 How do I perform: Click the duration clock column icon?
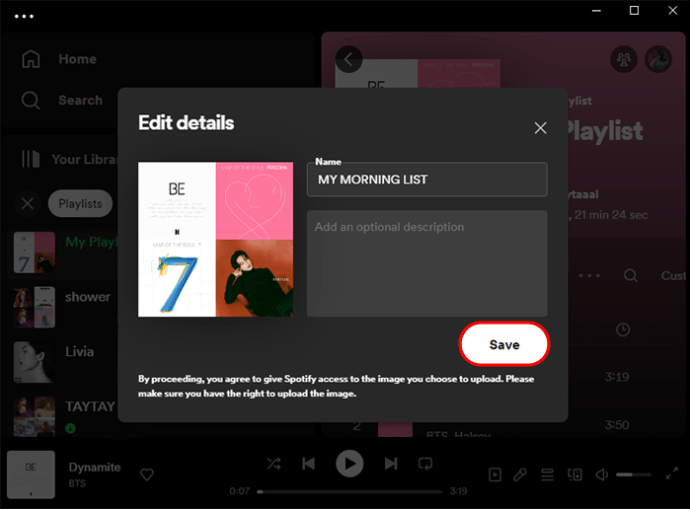tap(623, 330)
